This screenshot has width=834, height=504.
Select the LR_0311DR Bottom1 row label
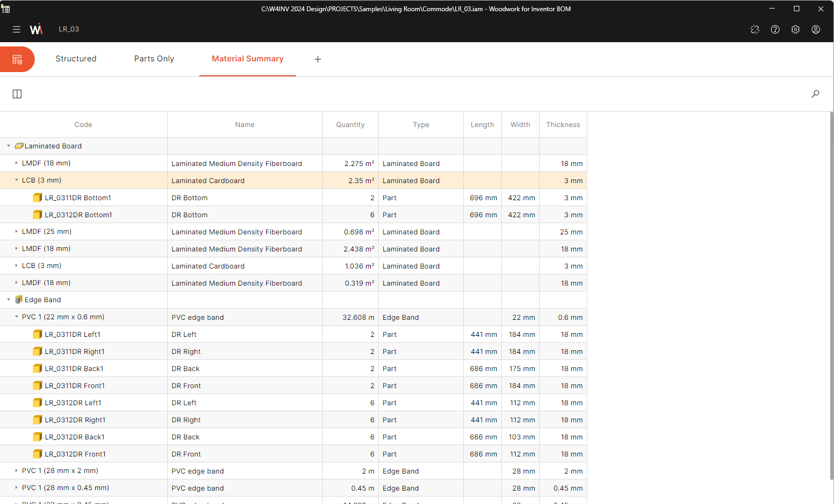click(78, 198)
